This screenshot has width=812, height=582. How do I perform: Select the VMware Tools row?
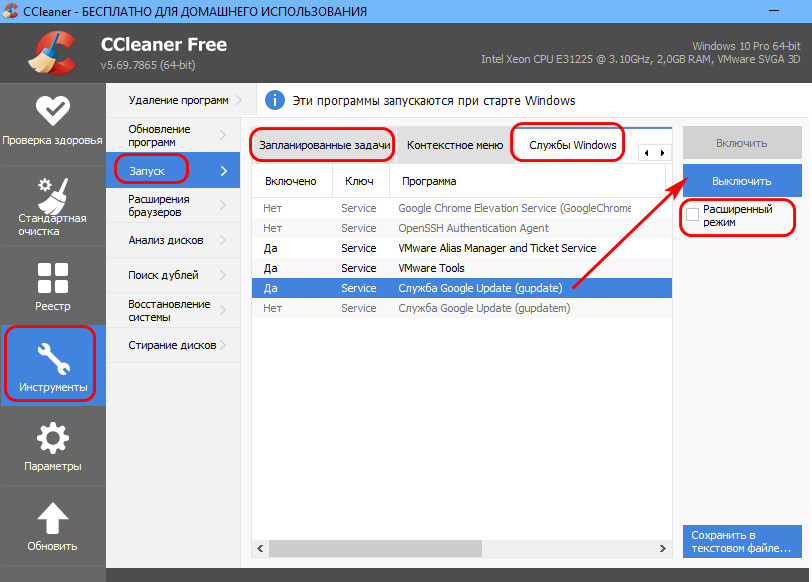[462, 268]
